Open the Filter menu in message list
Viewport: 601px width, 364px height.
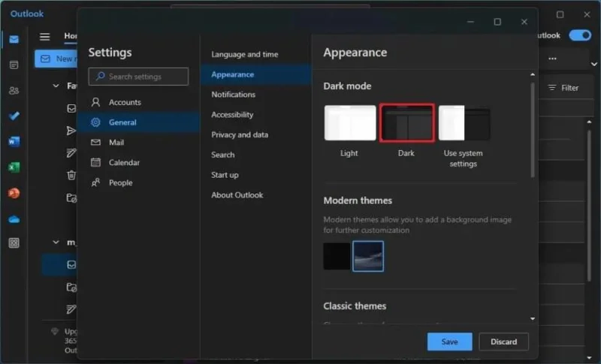point(563,88)
